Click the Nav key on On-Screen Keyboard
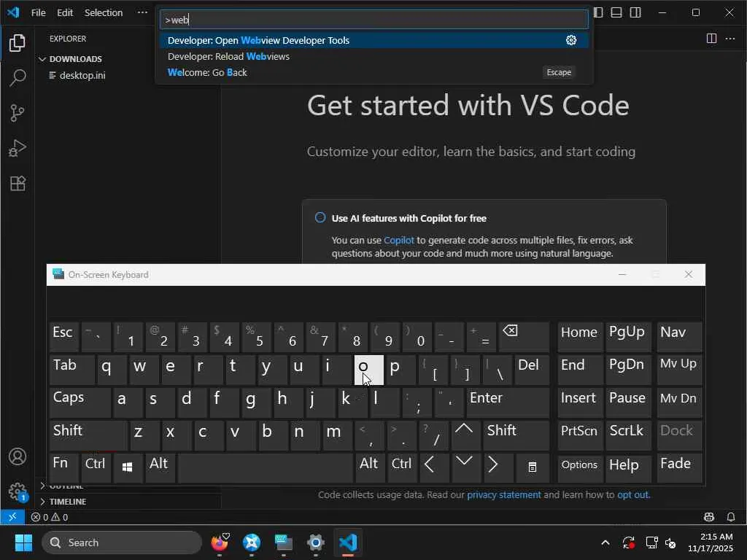747x560 pixels. (x=679, y=337)
